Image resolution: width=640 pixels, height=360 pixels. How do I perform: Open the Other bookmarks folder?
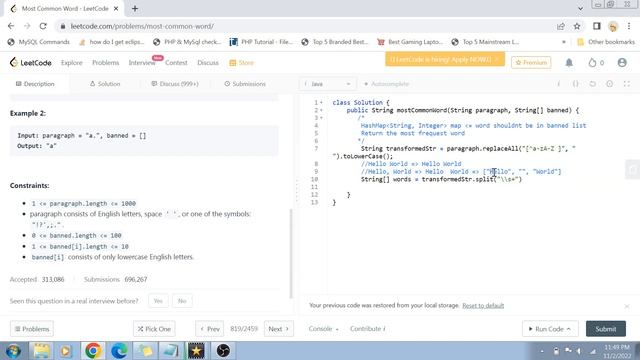point(606,42)
